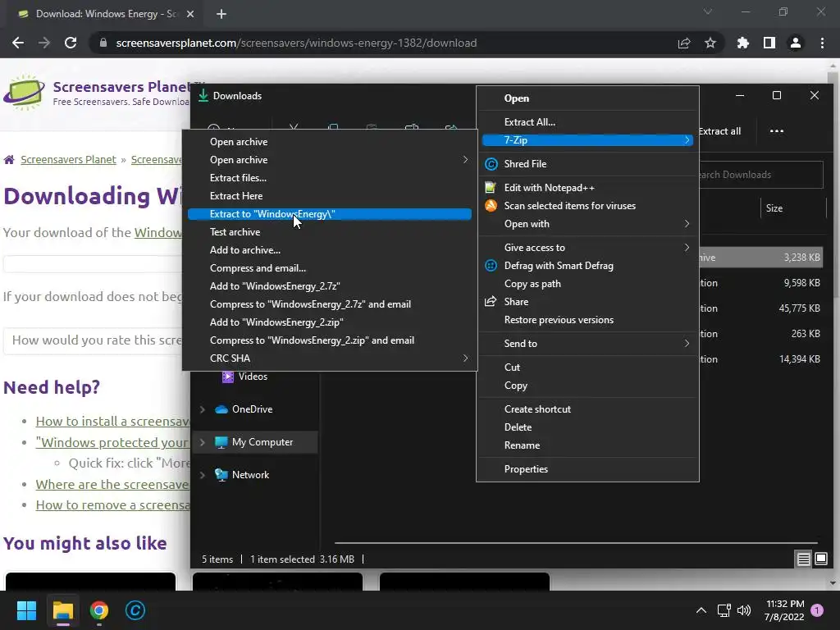This screenshot has width=840, height=630.
Task: Select the file row with 45,775 KB
Action: [760, 308]
